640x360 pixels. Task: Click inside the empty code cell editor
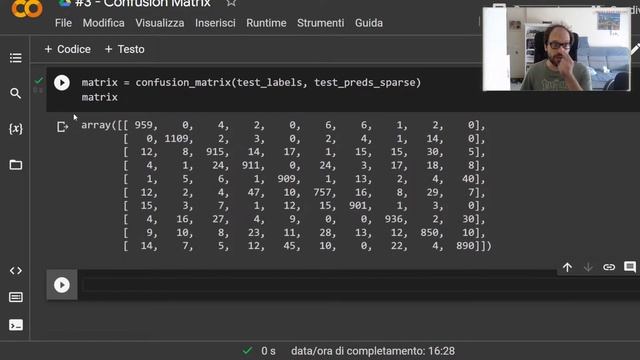tap(359, 285)
